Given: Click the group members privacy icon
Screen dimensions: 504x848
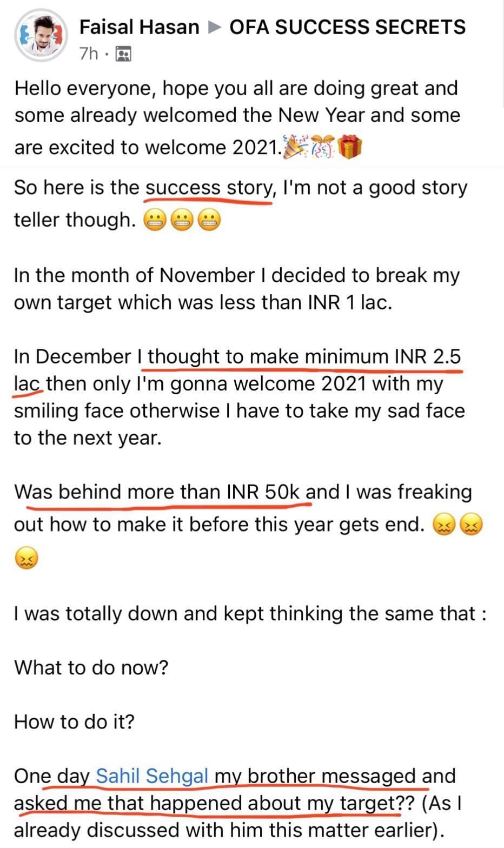Looking at the screenshot, I should (124, 54).
